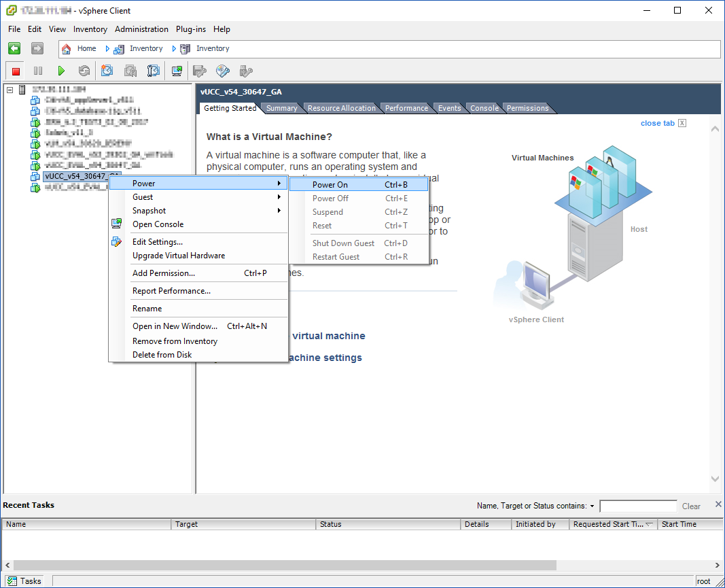Viewport: 725px width, 588px height.
Task: Click the red Power Off toolbar icon
Action: [16, 71]
